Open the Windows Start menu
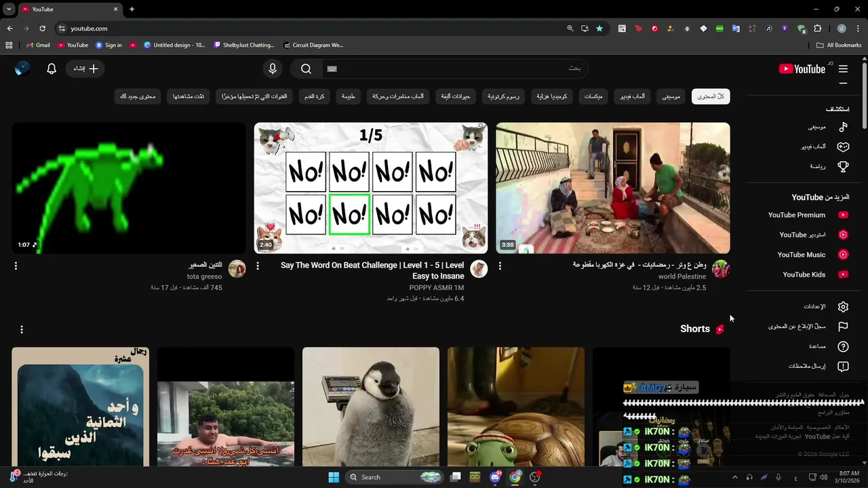The image size is (868, 488). [x=334, y=477]
